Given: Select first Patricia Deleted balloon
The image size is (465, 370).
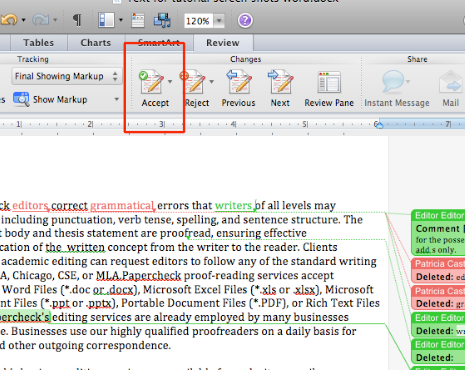Looking at the screenshot, I should pos(438,270).
